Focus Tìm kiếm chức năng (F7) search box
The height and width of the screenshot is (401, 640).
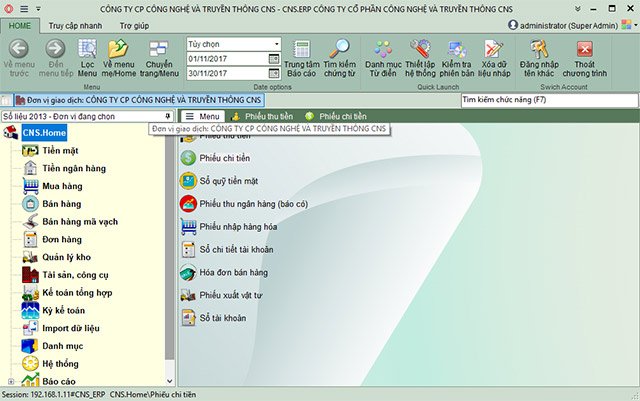click(549, 100)
